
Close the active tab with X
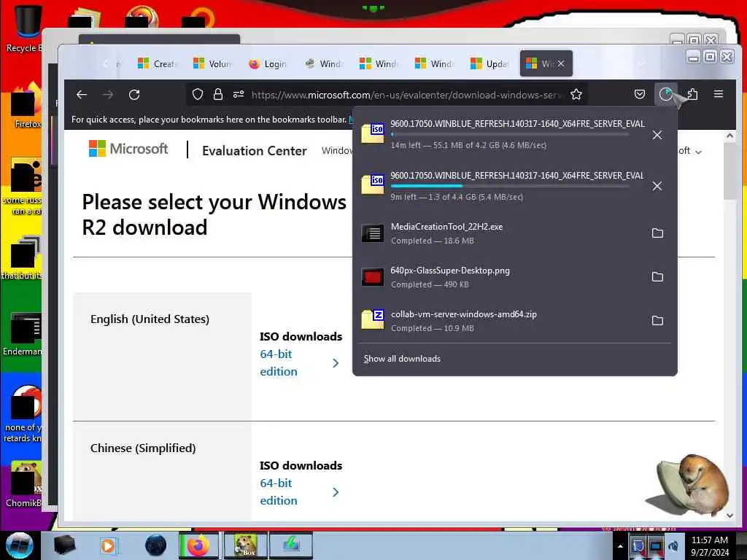[x=561, y=63]
